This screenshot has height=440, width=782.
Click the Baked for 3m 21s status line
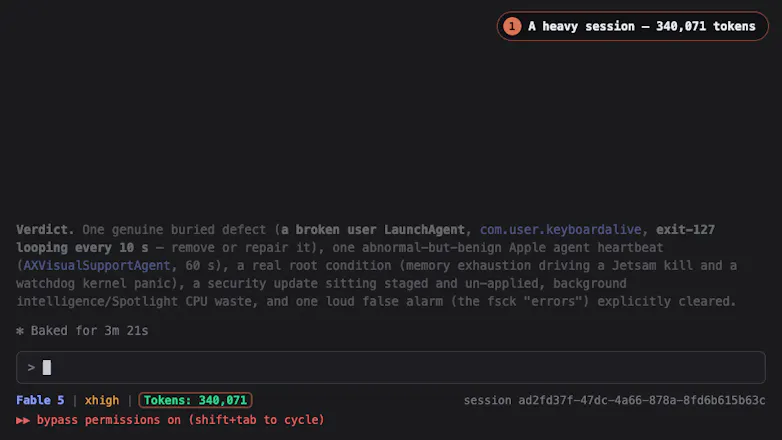click(x=82, y=331)
